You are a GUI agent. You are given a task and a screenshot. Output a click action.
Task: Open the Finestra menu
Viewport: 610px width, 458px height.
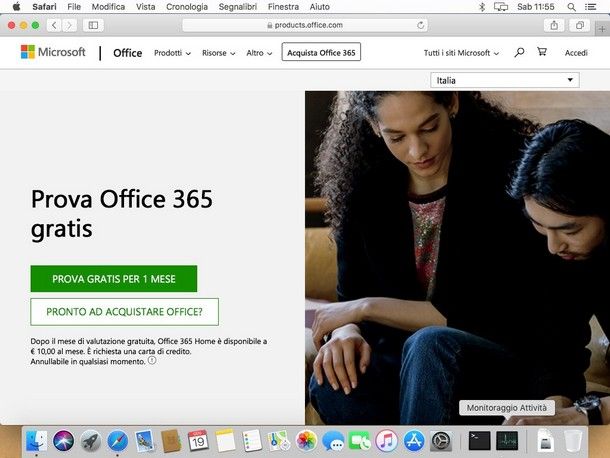[283, 7]
